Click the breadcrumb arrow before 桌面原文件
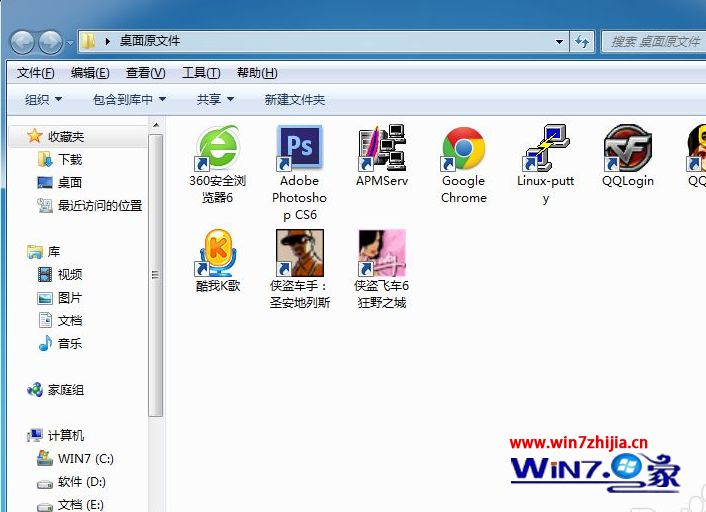 (x=107, y=41)
